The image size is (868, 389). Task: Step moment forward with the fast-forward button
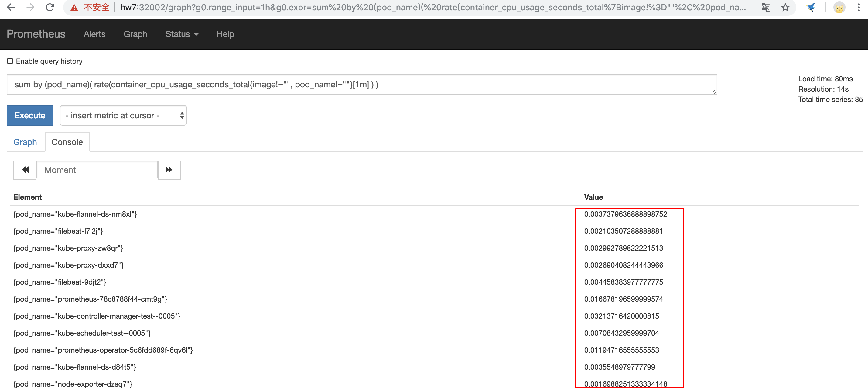[169, 170]
